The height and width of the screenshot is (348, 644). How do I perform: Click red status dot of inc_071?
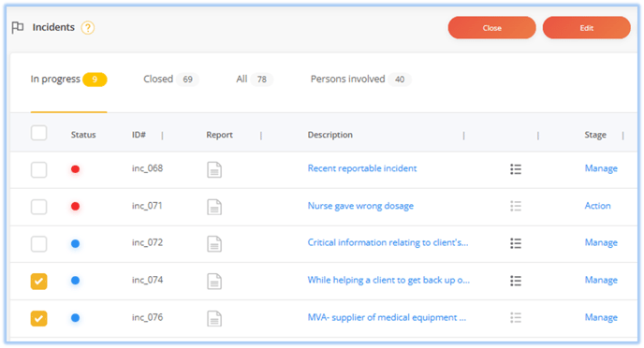pos(75,206)
